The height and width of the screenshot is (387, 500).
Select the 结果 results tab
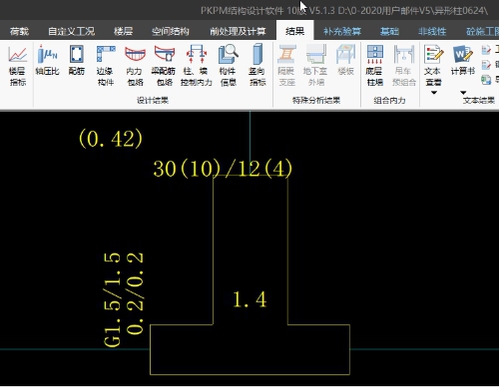click(295, 31)
